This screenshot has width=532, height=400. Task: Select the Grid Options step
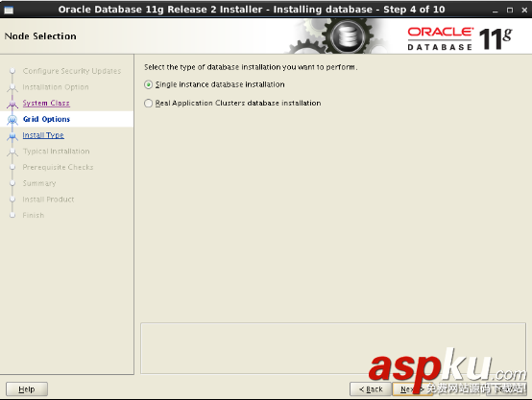click(x=46, y=119)
